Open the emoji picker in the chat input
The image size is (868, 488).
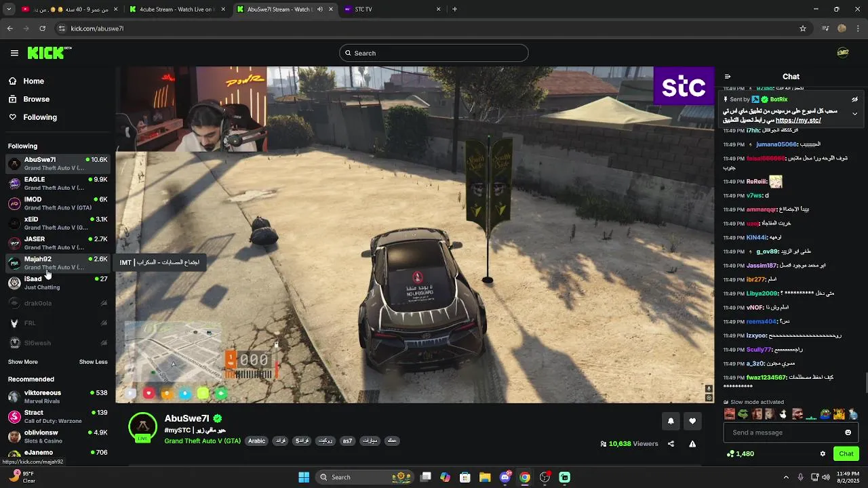point(848,432)
